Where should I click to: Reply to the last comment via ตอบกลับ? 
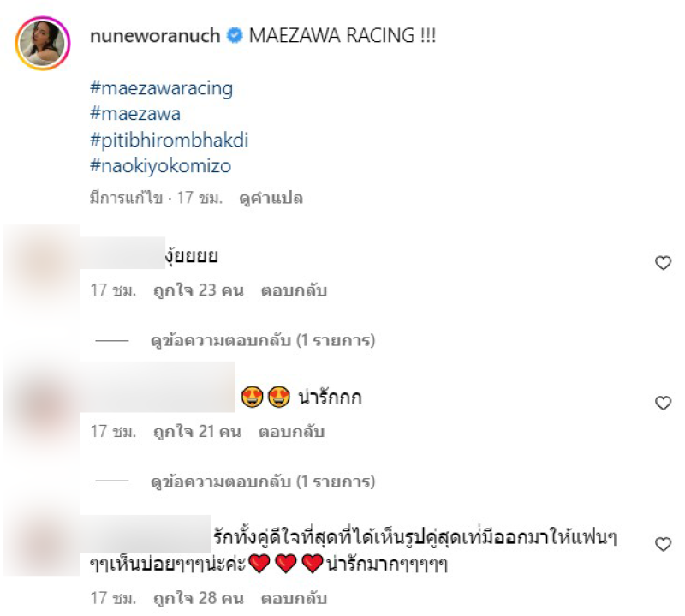coord(294,598)
